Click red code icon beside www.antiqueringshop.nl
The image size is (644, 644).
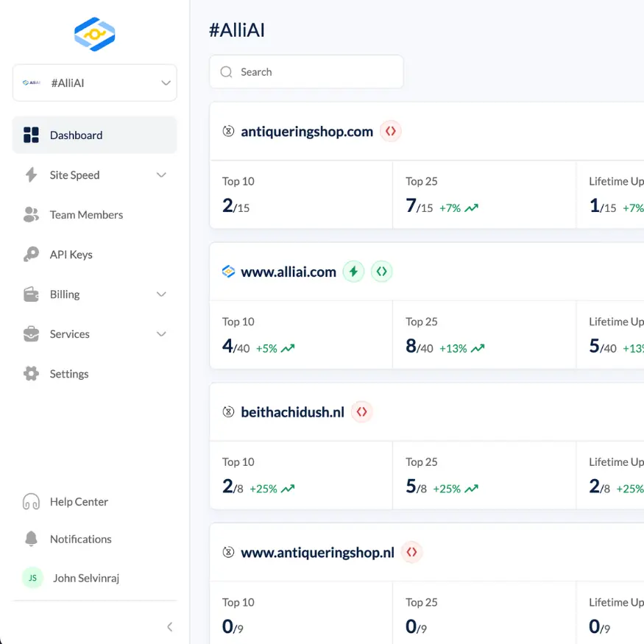pyautogui.click(x=412, y=552)
